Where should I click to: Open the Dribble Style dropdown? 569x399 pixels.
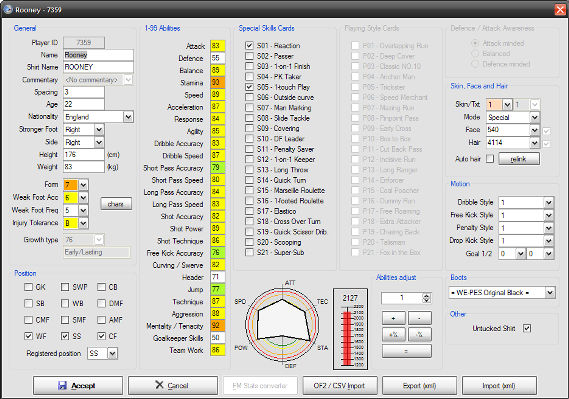pyautogui.click(x=549, y=202)
